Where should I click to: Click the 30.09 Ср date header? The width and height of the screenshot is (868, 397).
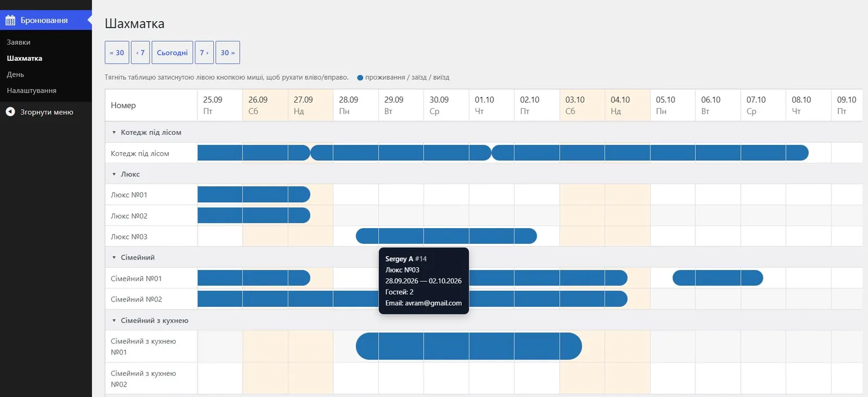[x=446, y=105]
